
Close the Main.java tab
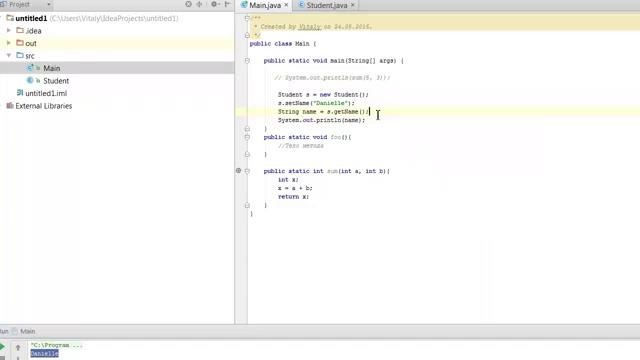286,5
